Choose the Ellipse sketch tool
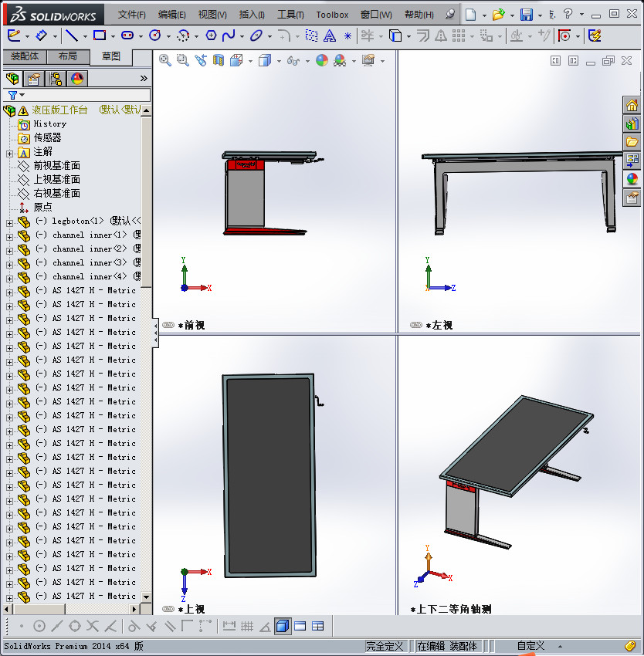The width and height of the screenshot is (644, 656). [256, 36]
